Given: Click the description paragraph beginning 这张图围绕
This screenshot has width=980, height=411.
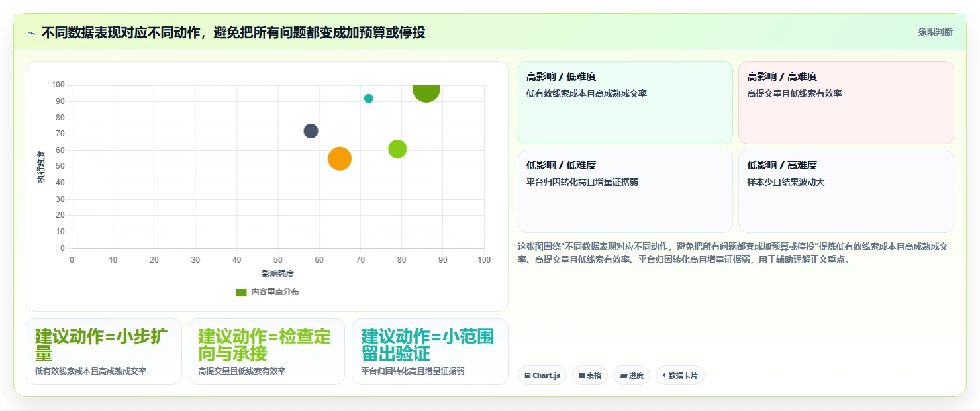Looking at the screenshot, I should coord(733,253).
